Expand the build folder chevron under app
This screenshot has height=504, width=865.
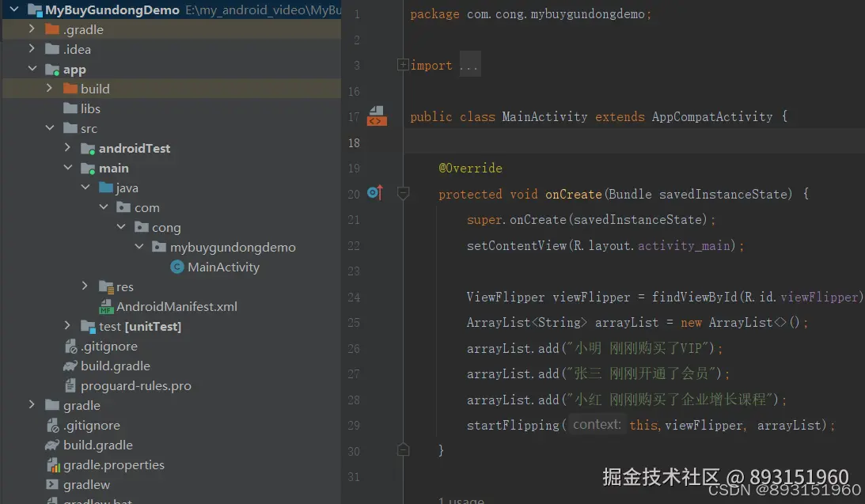click(49, 89)
